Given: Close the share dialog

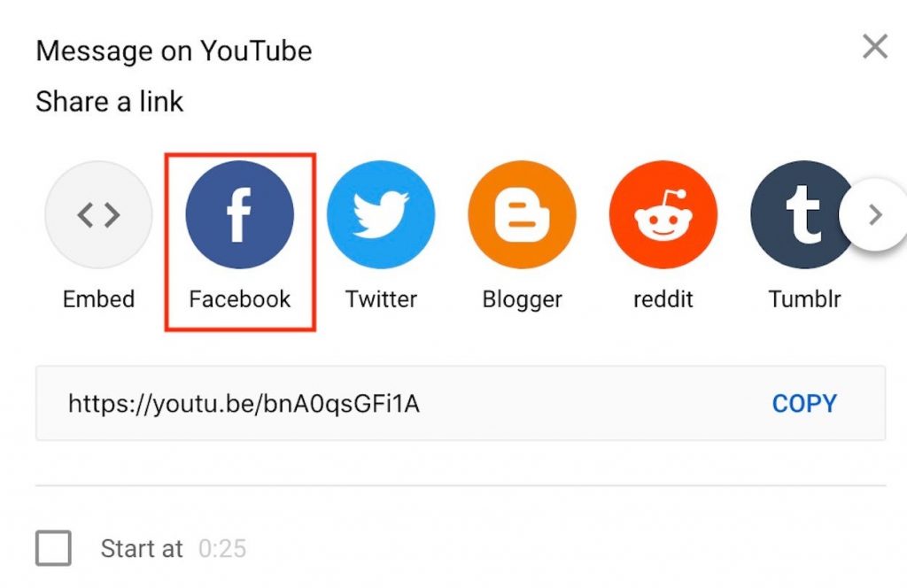Looking at the screenshot, I should 874,47.
